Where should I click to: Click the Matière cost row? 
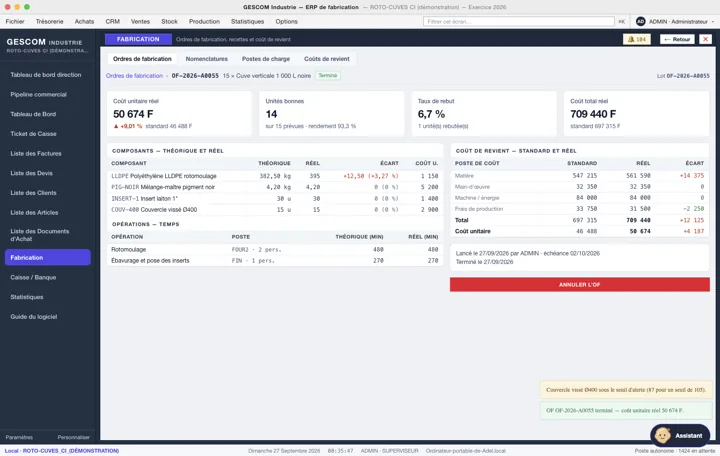pos(579,176)
